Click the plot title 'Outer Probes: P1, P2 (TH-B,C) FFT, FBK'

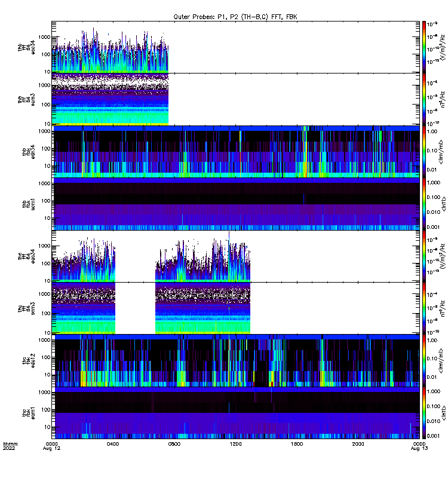click(x=235, y=17)
